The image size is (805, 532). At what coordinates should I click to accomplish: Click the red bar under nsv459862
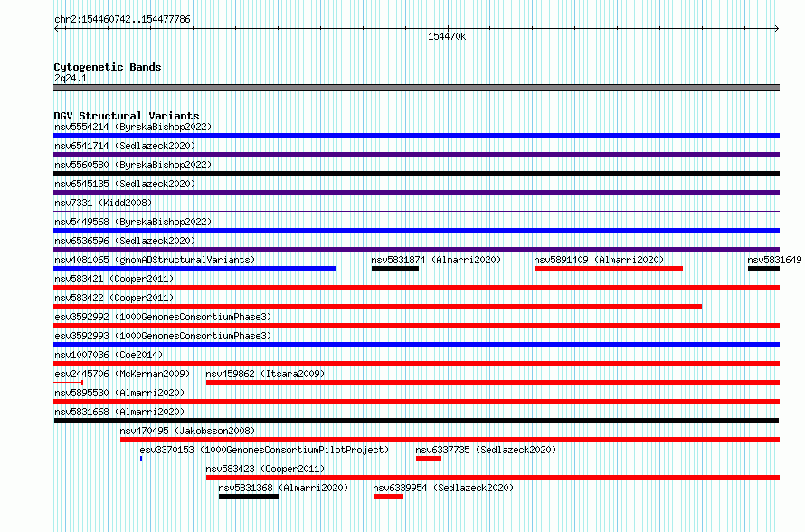pos(493,383)
